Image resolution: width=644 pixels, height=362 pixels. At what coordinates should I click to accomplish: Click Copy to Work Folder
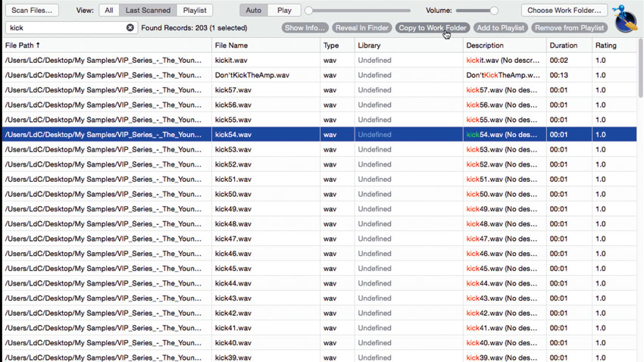click(433, 27)
